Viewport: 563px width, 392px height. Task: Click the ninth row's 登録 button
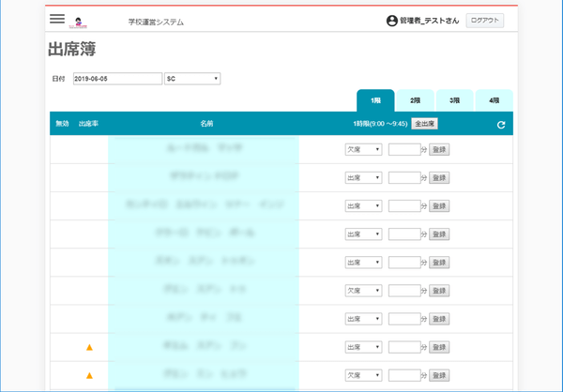439,375
